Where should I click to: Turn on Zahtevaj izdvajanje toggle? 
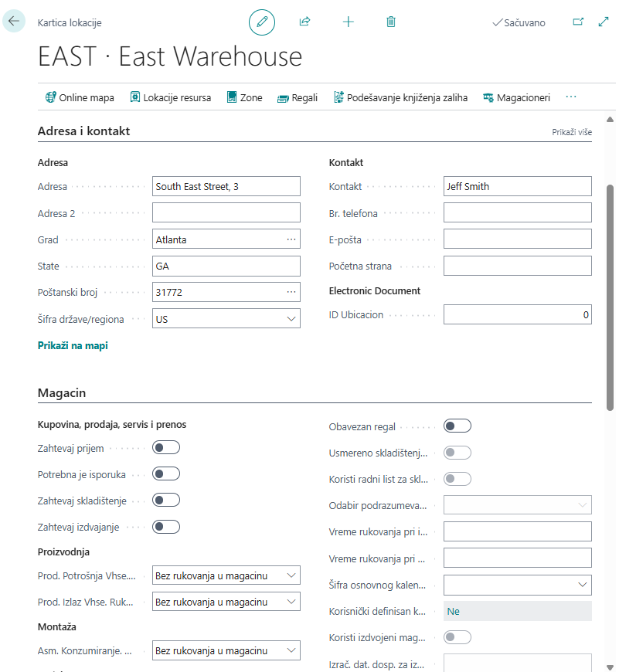pos(166,527)
